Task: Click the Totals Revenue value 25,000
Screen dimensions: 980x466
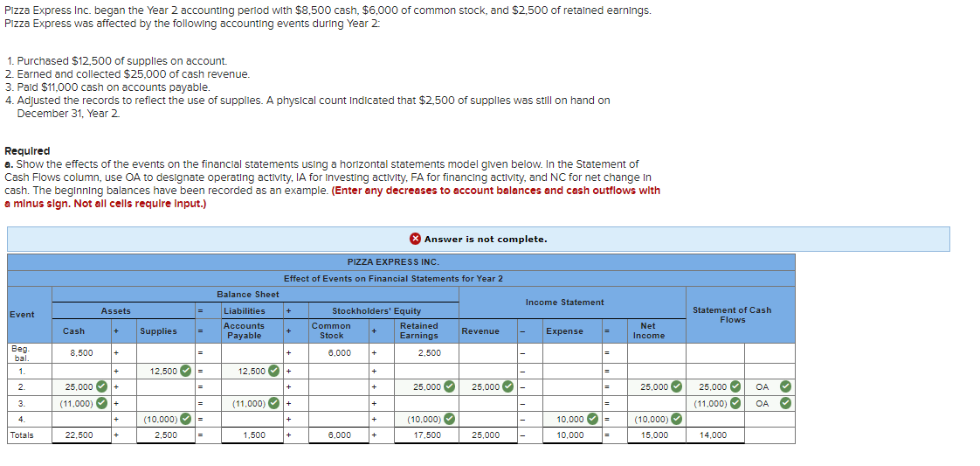Action: [487, 435]
